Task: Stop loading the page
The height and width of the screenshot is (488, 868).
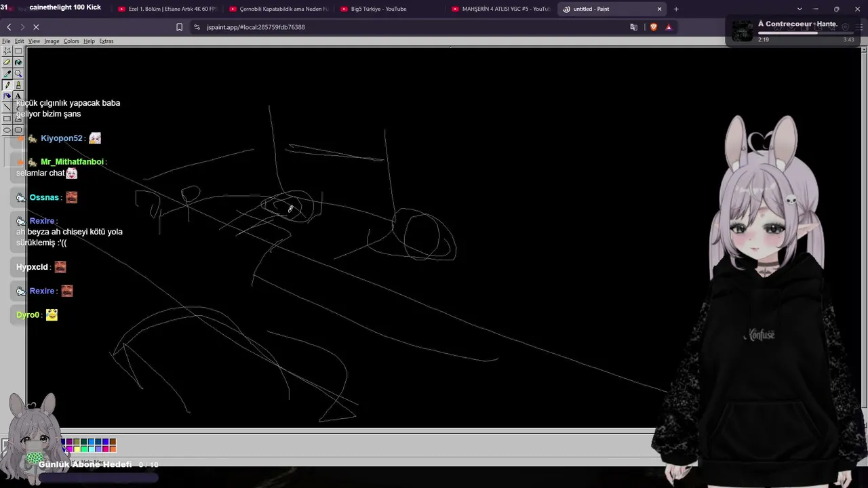Action: pyautogui.click(x=36, y=27)
